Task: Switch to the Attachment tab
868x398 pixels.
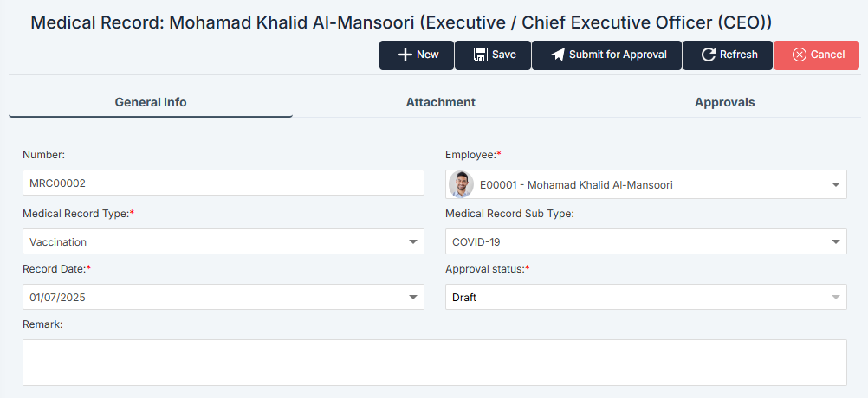Action: point(440,102)
